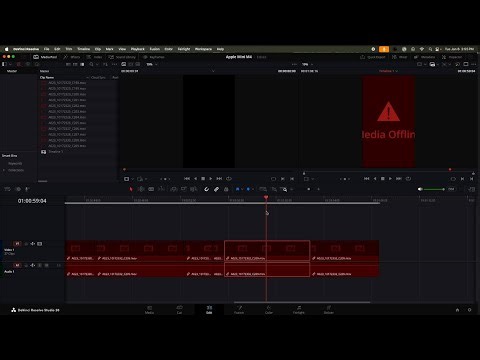The width and height of the screenshot is (480, 360).
Task: Open the Timeline menu
Action: click(x=84, y=49)
